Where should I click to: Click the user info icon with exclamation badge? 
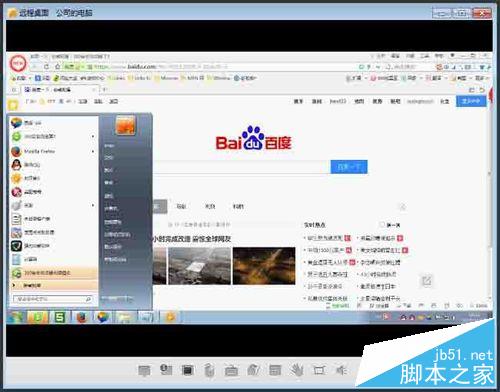point(166,369)
